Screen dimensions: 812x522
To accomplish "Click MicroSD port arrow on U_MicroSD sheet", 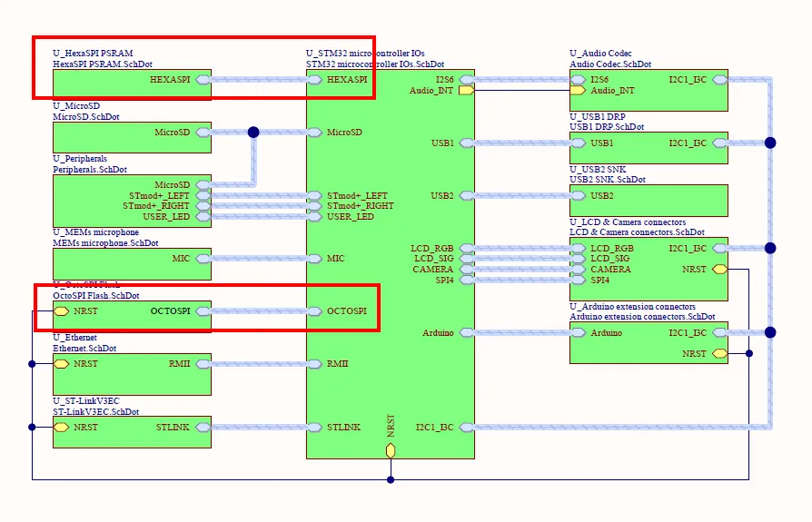I will [203, 133].
